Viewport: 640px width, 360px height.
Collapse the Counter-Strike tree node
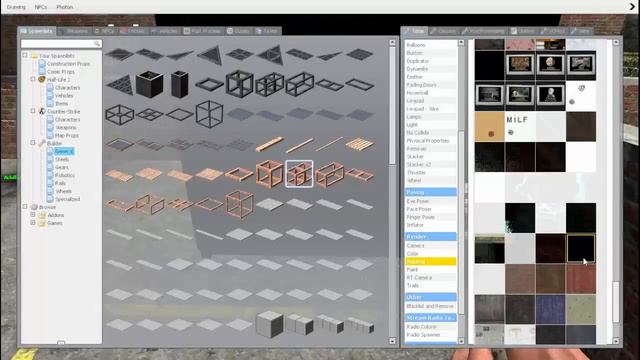[33, 111]
